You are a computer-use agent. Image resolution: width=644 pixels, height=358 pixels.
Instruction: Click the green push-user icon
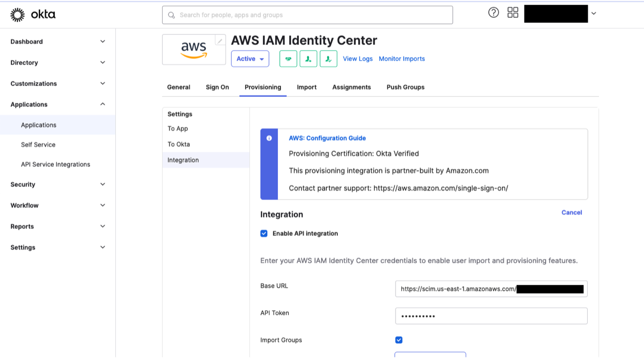tap(309, 58)
